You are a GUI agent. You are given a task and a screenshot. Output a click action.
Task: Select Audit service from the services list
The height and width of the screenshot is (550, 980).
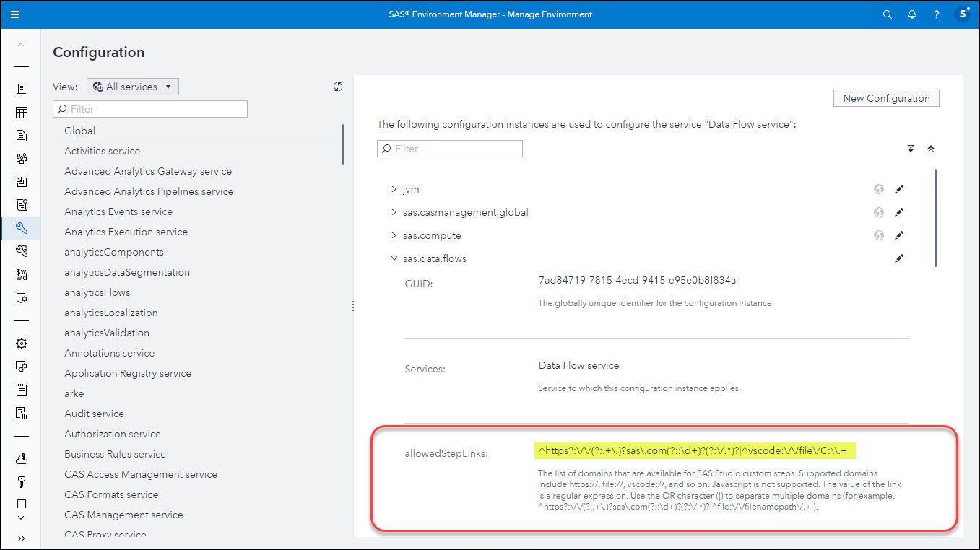pyautogui.click(x=94, y=414)
